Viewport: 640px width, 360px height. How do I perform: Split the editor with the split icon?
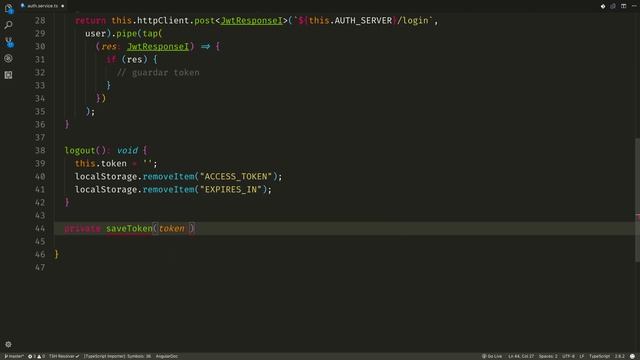(623, 6)
